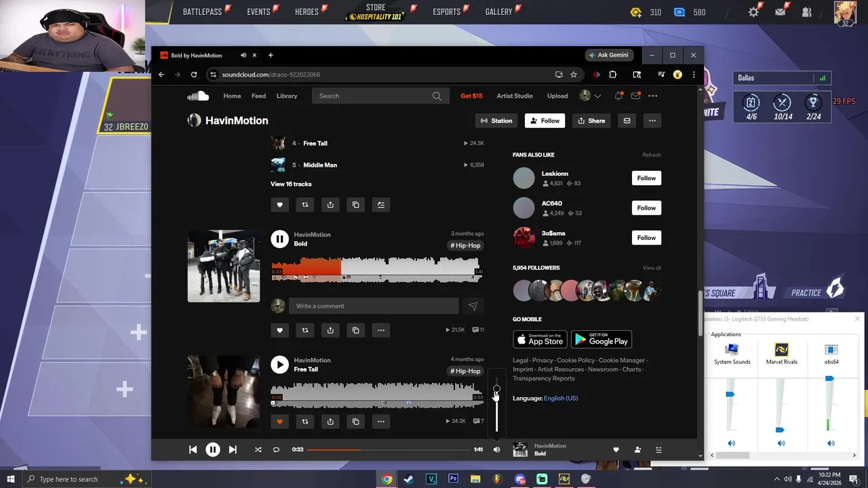Screen dimensions: 868x488
Task: Click the SoundCloud logo in header
Action: 198,96
